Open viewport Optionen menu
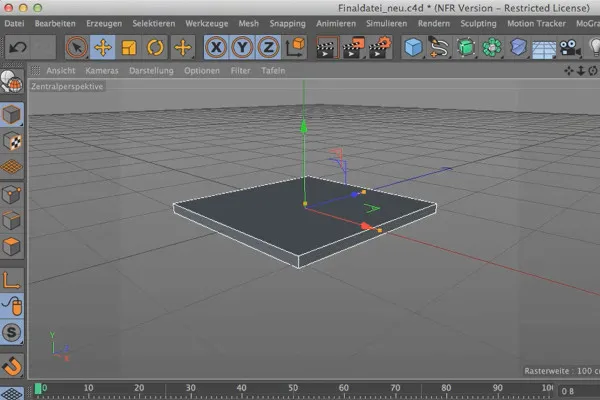The image size is (600, 400). pos(202,70)
